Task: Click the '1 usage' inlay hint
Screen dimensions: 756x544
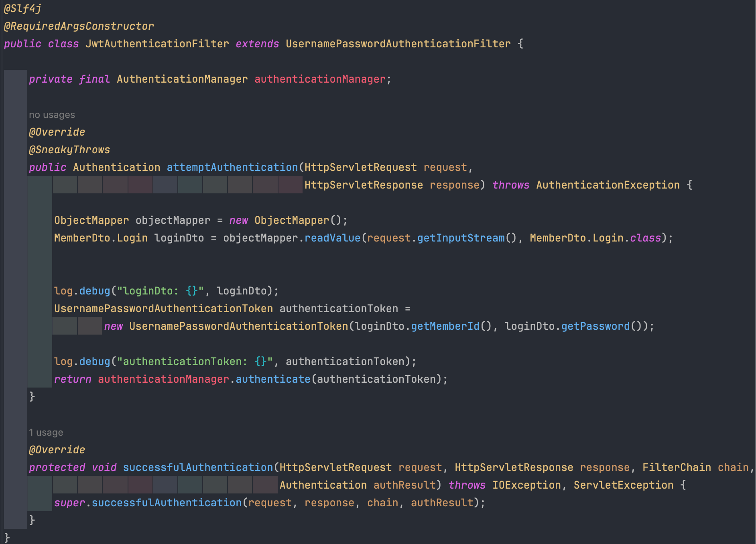Action: click(46, 432)
